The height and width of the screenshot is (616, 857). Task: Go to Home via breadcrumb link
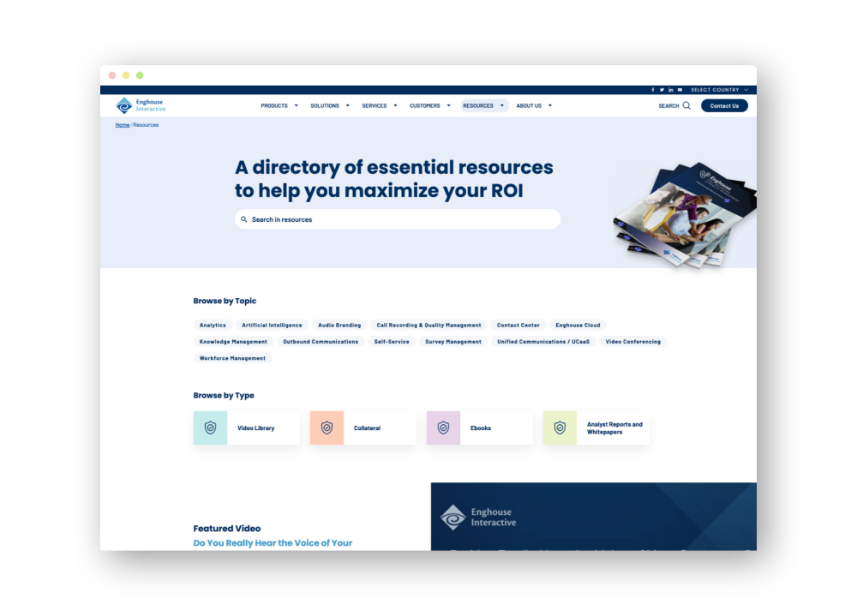click(123, 125)
